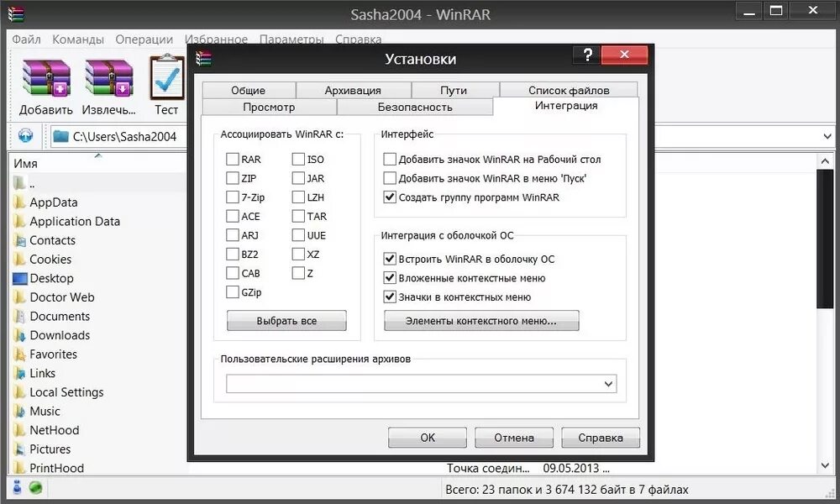Switch to the Просмотр tab
The width and height of the screenshot is (840, 504).
[x=269, y=107]
